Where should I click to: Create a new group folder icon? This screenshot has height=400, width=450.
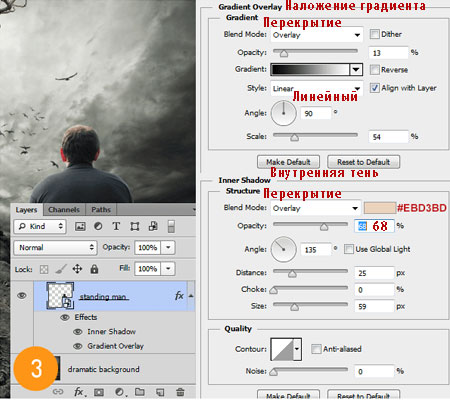click(140, 392)
